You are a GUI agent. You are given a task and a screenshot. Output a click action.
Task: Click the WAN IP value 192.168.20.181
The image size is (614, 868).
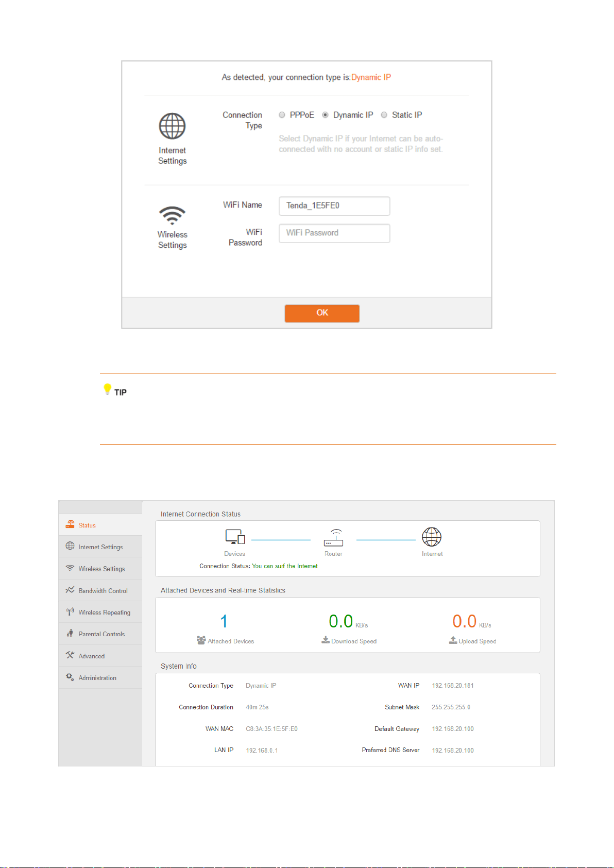453,686
